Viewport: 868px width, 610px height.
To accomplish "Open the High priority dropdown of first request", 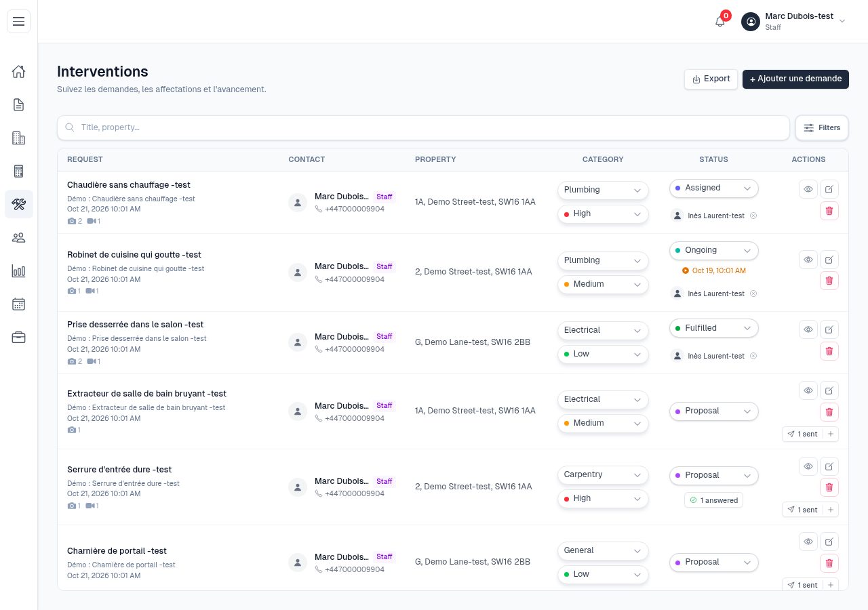I will 603,214.
